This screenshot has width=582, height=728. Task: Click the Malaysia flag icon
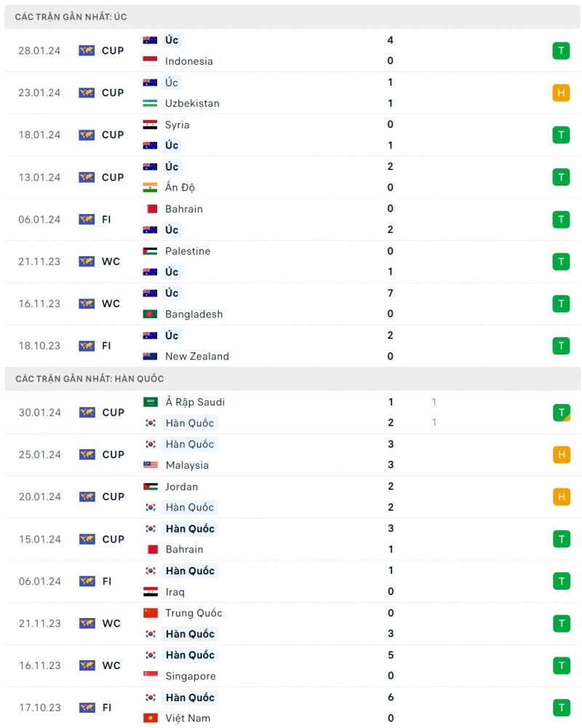pos(150,465)
